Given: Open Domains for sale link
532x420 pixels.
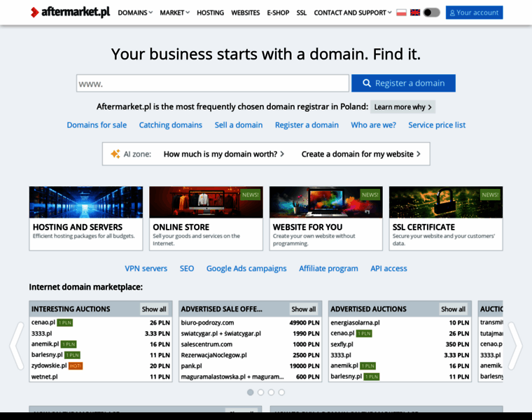Looking at the screenshot, I should coord(97,125).
